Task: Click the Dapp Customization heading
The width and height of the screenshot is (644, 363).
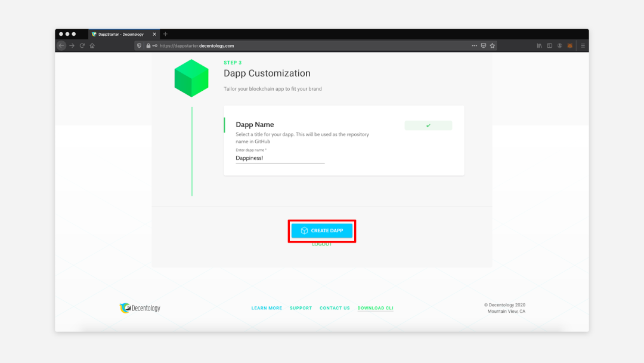Action: [267, 73]
